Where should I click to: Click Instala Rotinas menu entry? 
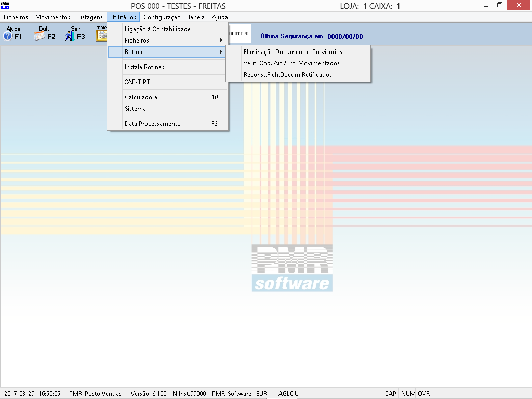(144, 67)
